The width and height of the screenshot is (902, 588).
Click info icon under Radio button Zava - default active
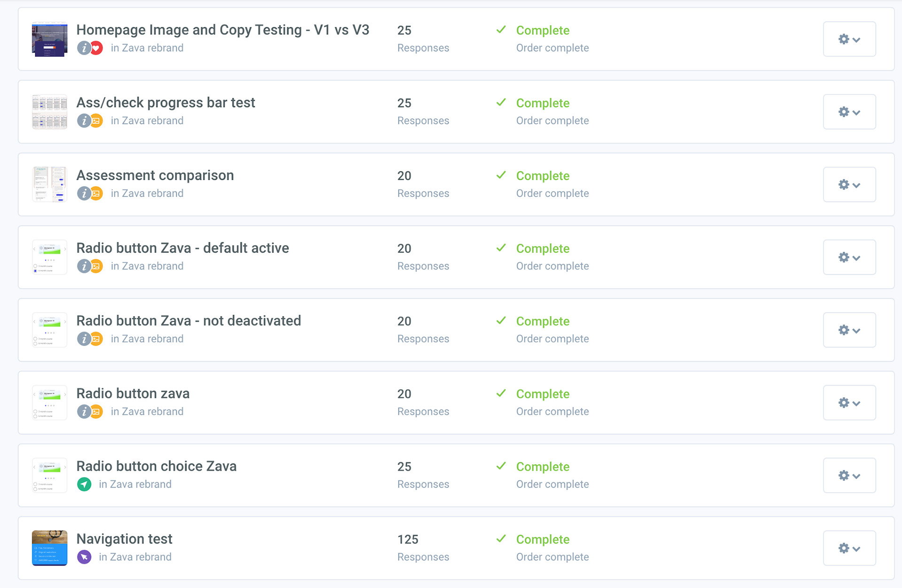coord(84,266)
